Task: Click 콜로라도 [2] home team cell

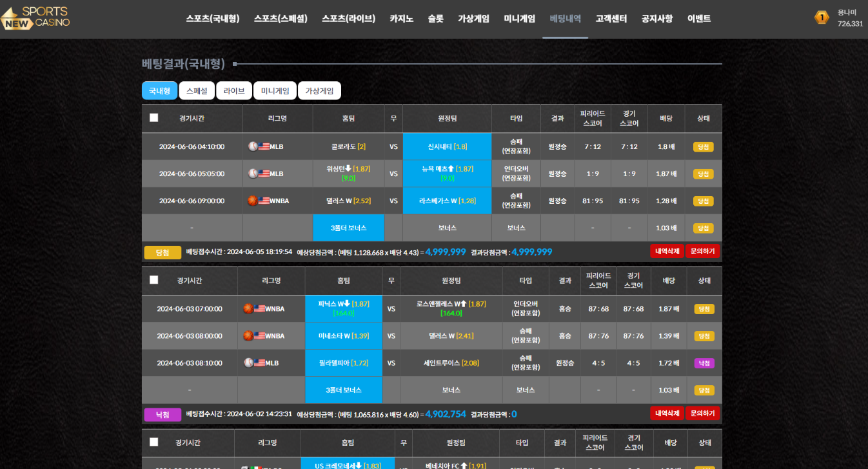Action: 348,146
